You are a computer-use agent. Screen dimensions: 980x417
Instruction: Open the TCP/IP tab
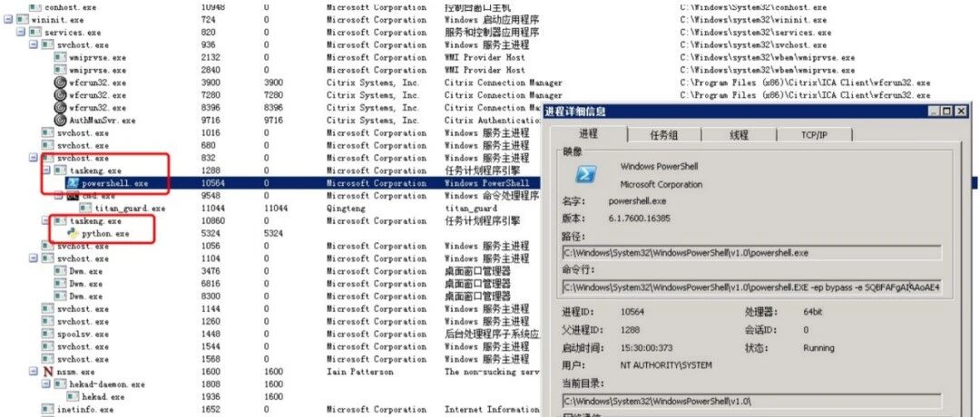pyautogui.click(x=814, y=135)
